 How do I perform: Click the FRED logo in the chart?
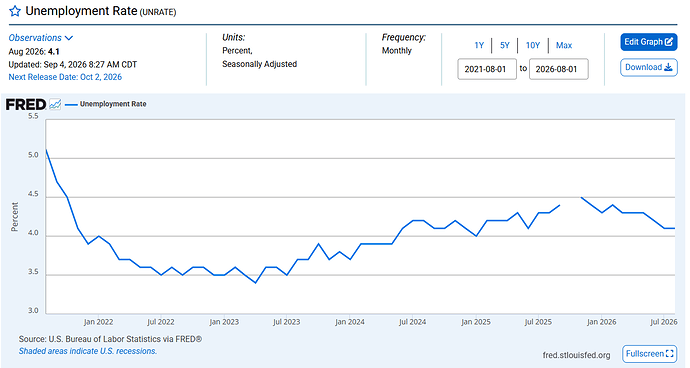(x=26, y=104)
